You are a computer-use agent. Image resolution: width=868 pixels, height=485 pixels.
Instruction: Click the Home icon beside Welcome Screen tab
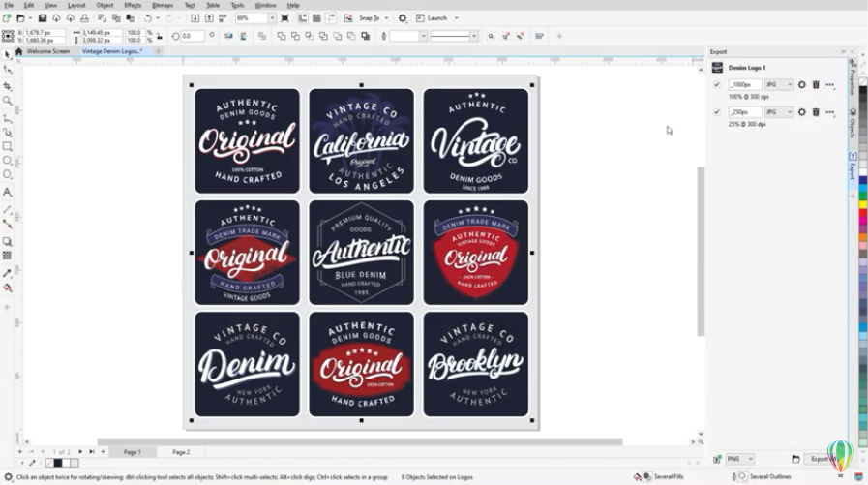[x=18, y=51]
